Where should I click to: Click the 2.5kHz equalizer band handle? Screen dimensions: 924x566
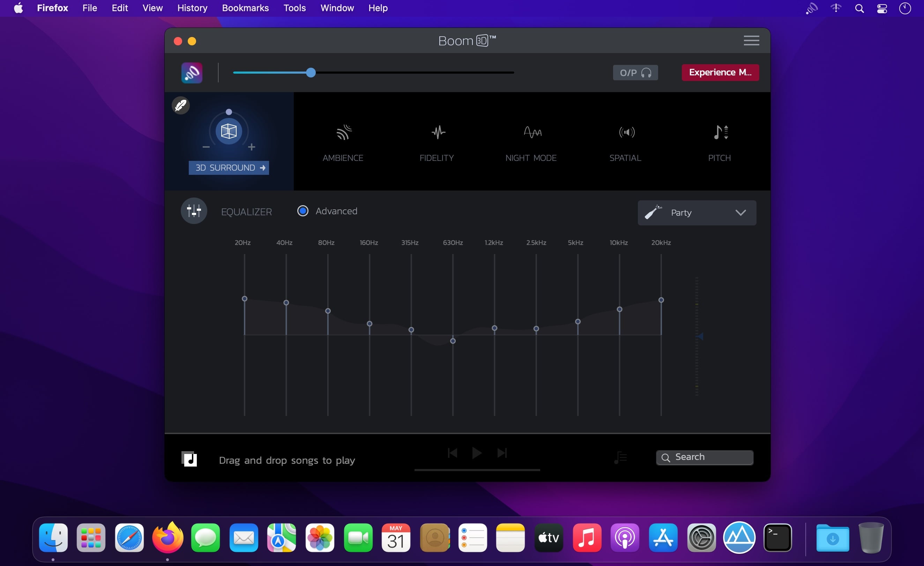point(536,329)
